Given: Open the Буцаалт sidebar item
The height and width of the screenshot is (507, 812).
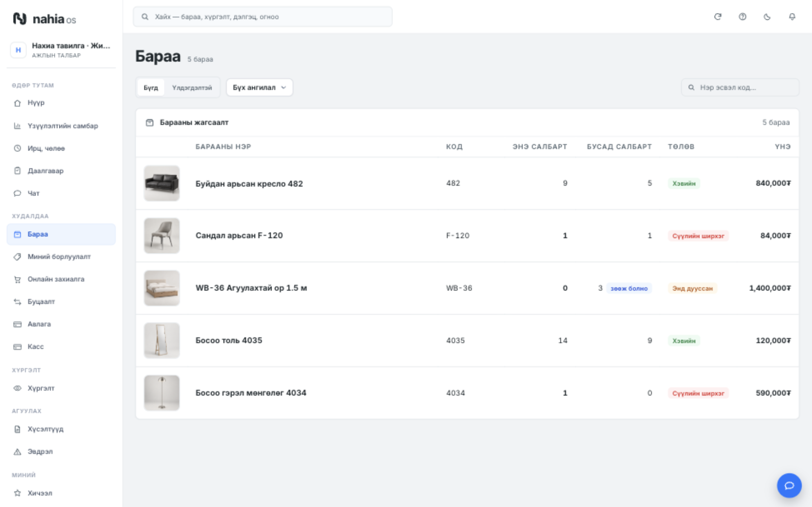Looking at the screenshot, I should (x=61, y=301).
